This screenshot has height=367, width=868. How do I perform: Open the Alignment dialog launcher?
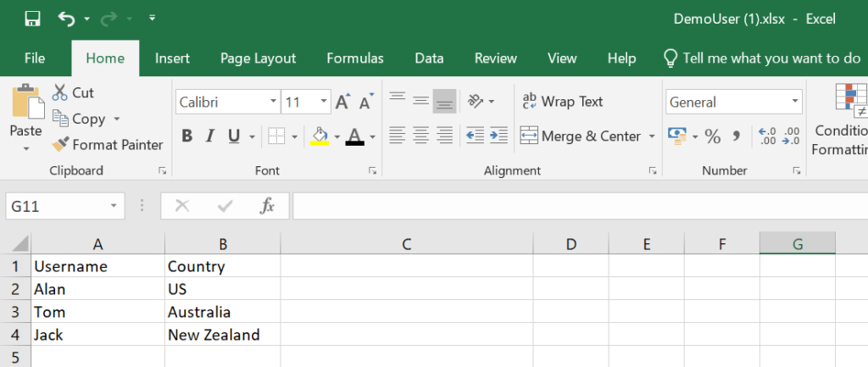point(653,171)
